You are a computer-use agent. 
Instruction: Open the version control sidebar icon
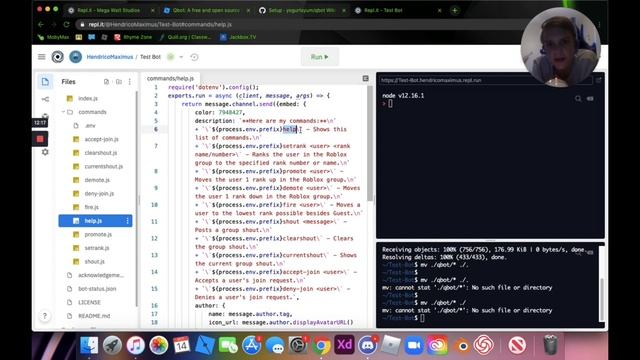pos(45,99)
